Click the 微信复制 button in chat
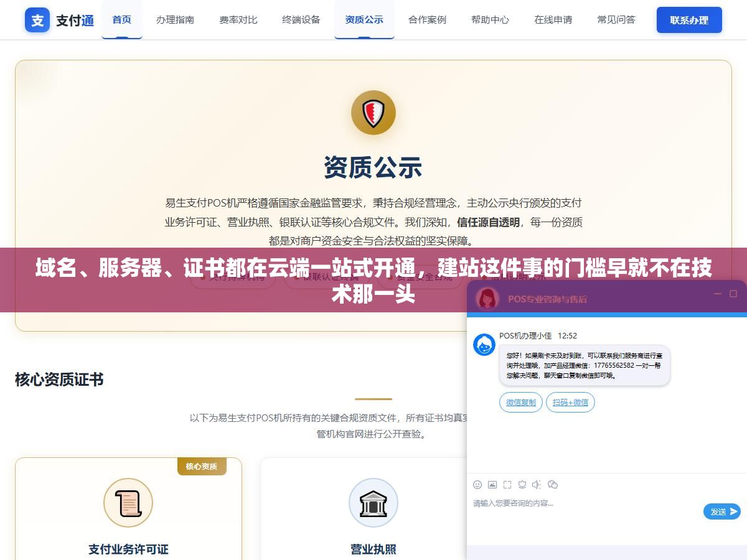This screenshot has width=747, height=560. (x=521, y=403)
